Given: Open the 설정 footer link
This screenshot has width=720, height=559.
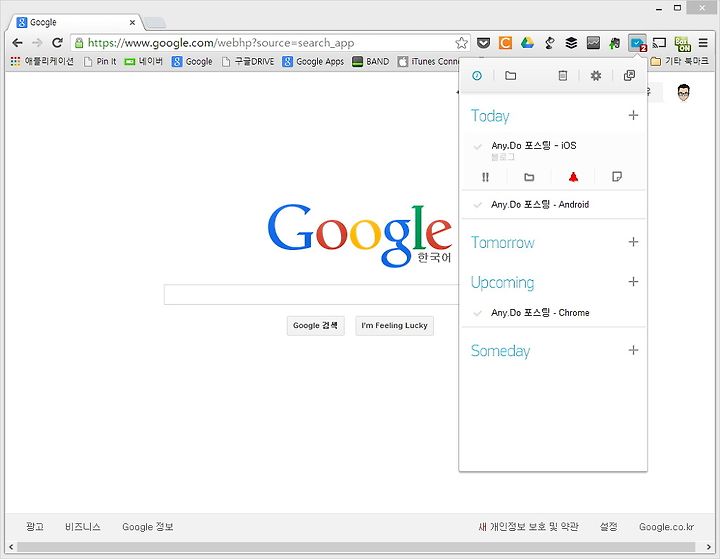Looking at the screenshot, I should (608, 527).
